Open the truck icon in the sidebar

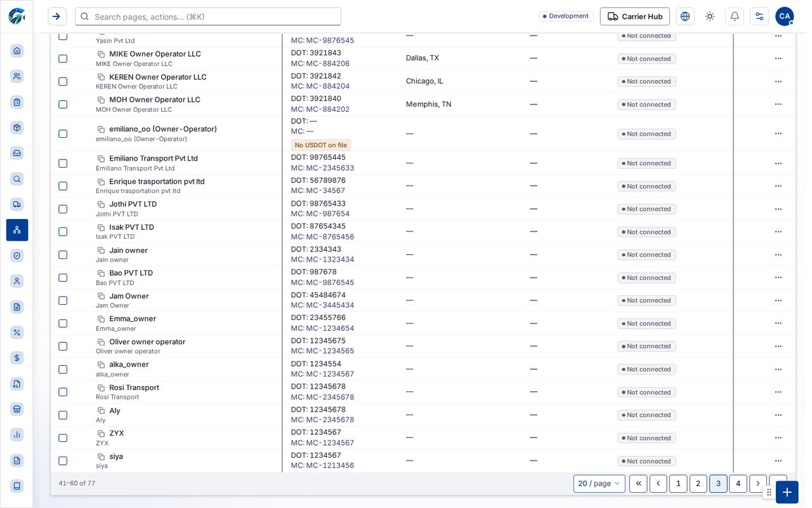tap(17, 204)
